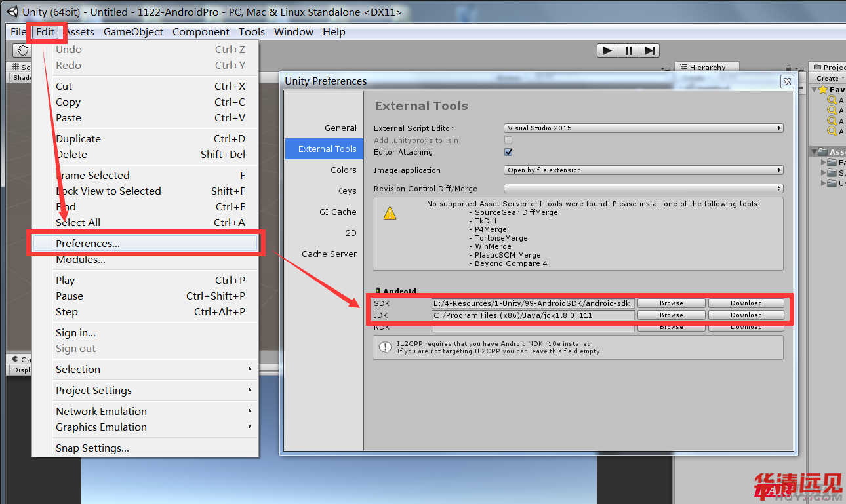Image resolution: width=846 pixels, height=504 pixels.
Task: Click Browse button for the SDK path
Action: point(671,303)
